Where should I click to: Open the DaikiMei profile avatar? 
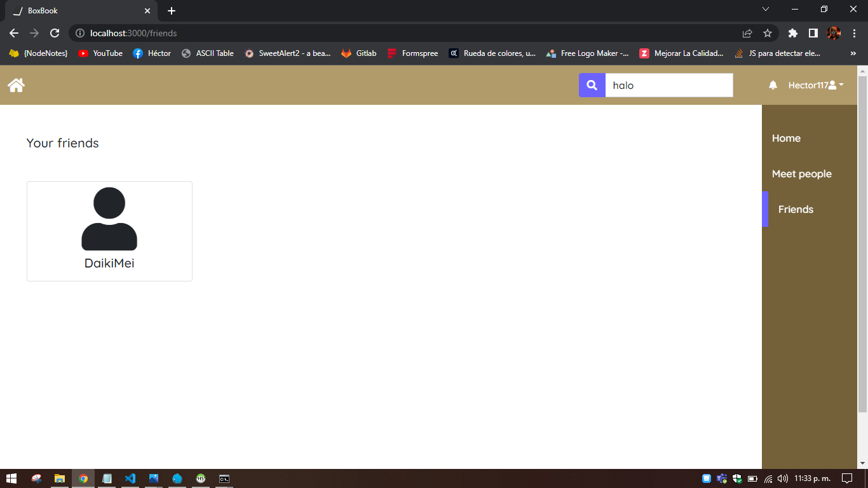point(109,219)
